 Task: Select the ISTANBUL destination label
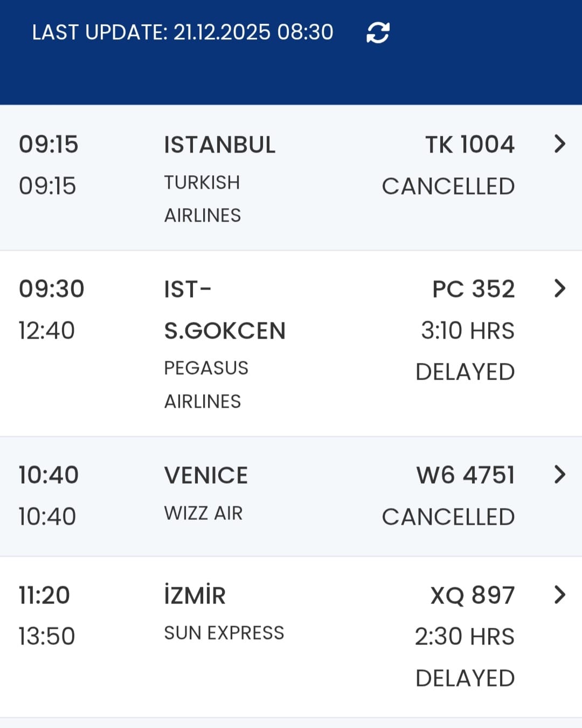click(x=220, y=145)
